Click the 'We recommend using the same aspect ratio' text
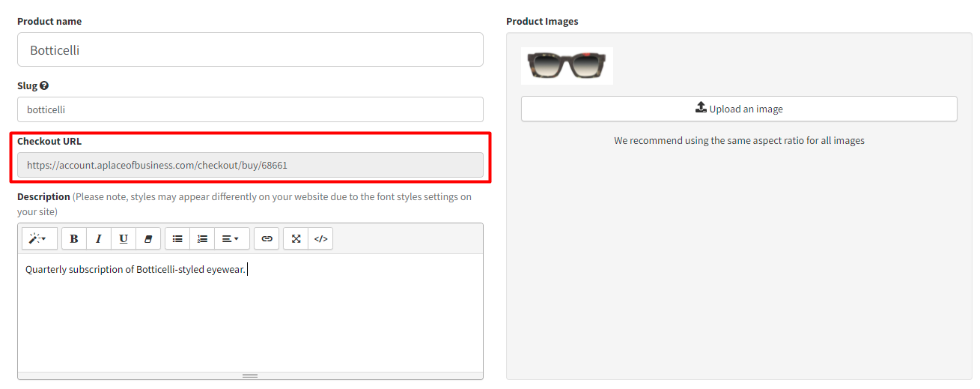Viewport: 980px width, 389px height. coord(739,140)
